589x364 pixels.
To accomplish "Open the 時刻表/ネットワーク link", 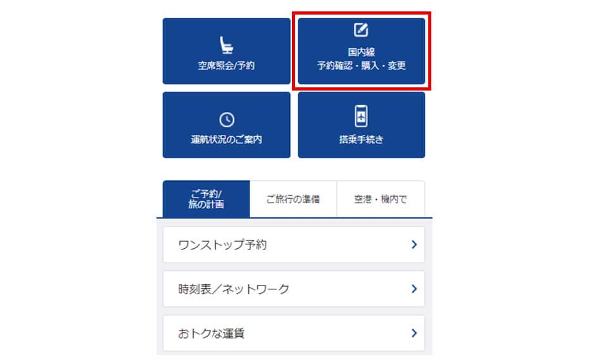I will pyautogui.click(x=294, y=289).
